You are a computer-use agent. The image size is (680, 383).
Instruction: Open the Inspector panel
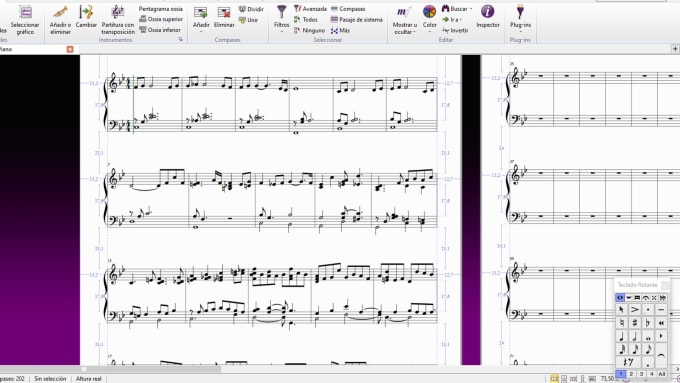(x=488, y=17)
